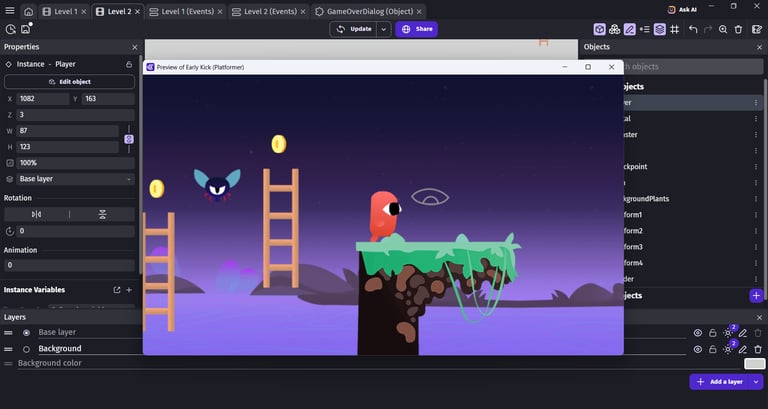Click the search objects field

694,67
